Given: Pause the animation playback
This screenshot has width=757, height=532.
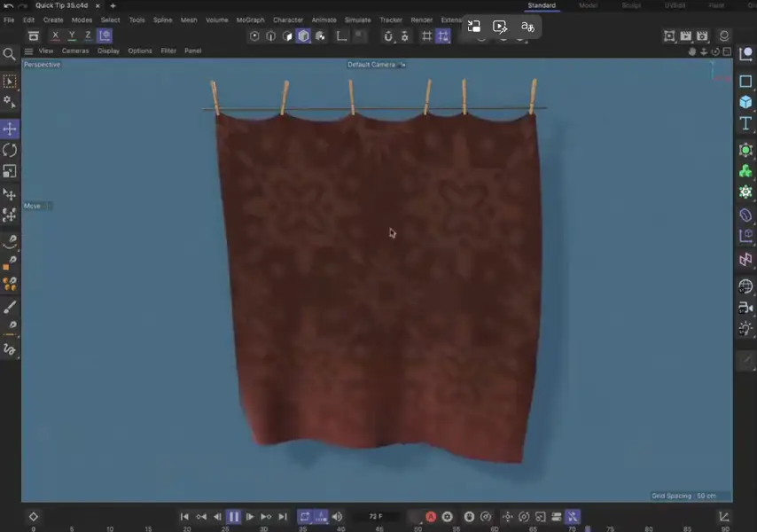Looking at the screenshot, I should (234, 517).
